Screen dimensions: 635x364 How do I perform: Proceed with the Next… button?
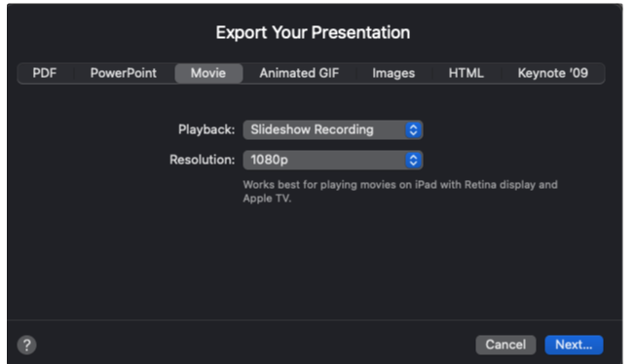coord(574,345)
